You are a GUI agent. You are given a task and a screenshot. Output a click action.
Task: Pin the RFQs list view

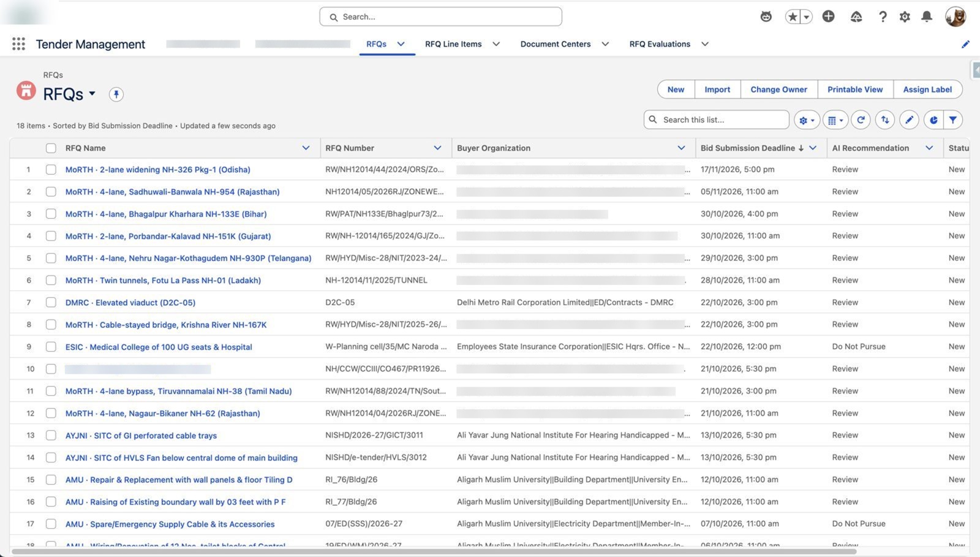[x=116, y=94]
